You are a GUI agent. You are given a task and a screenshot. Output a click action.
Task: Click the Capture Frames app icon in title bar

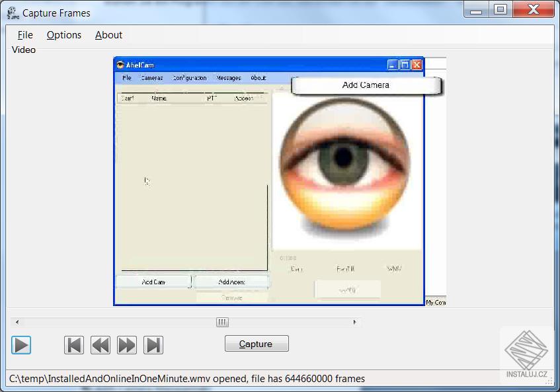13,13
